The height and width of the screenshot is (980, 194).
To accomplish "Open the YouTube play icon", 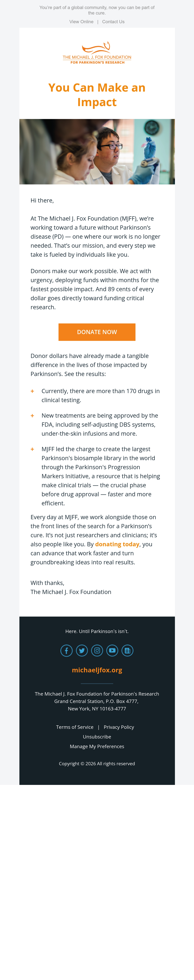I will pos(112,651).
